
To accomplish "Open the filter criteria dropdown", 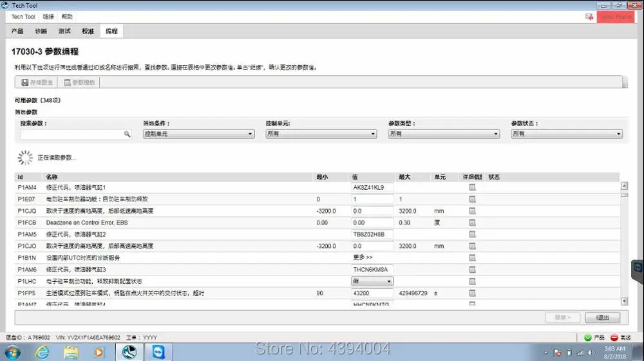I will coord(199,134).
